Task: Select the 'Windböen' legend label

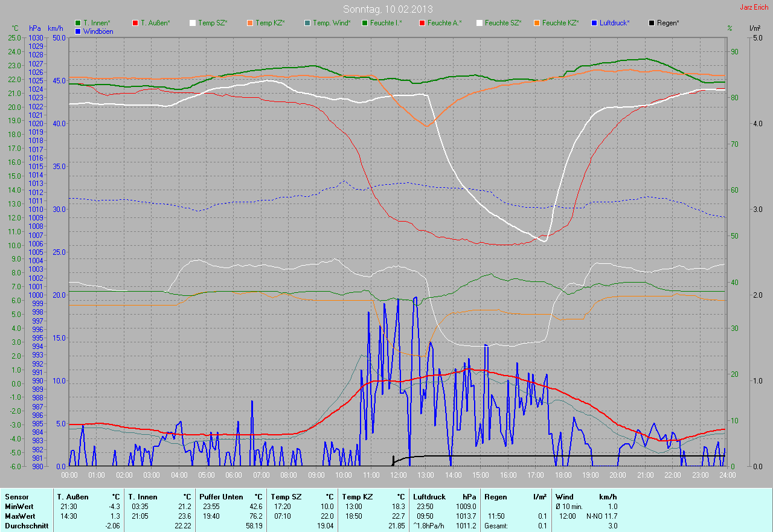Action: click(x=98, y=31)
